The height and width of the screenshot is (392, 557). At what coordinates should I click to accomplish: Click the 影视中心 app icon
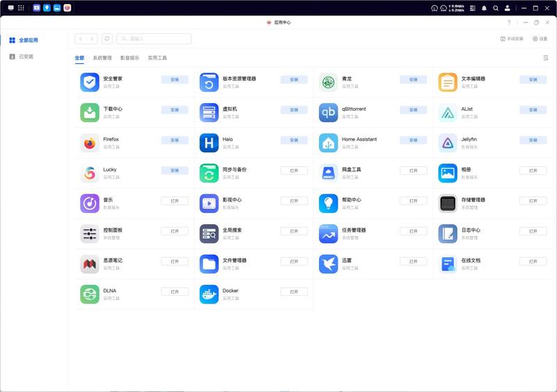coord(209,203)
